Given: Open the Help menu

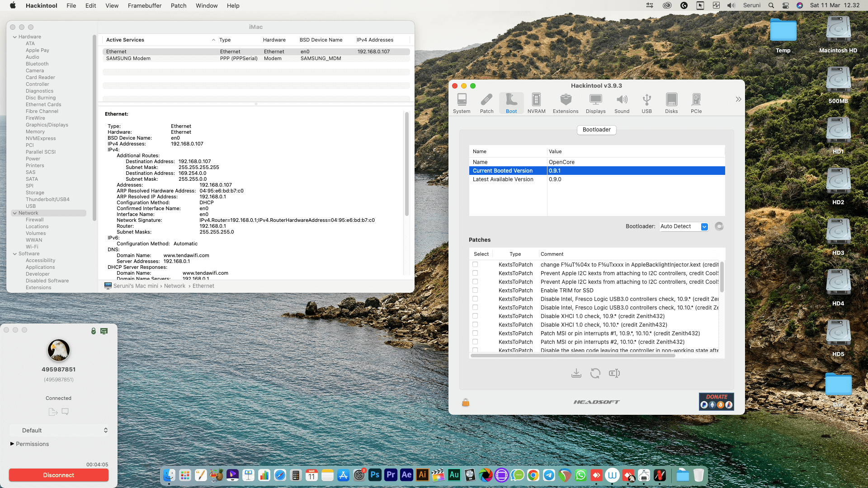Looking at the screenshot, I should (233, 5).
